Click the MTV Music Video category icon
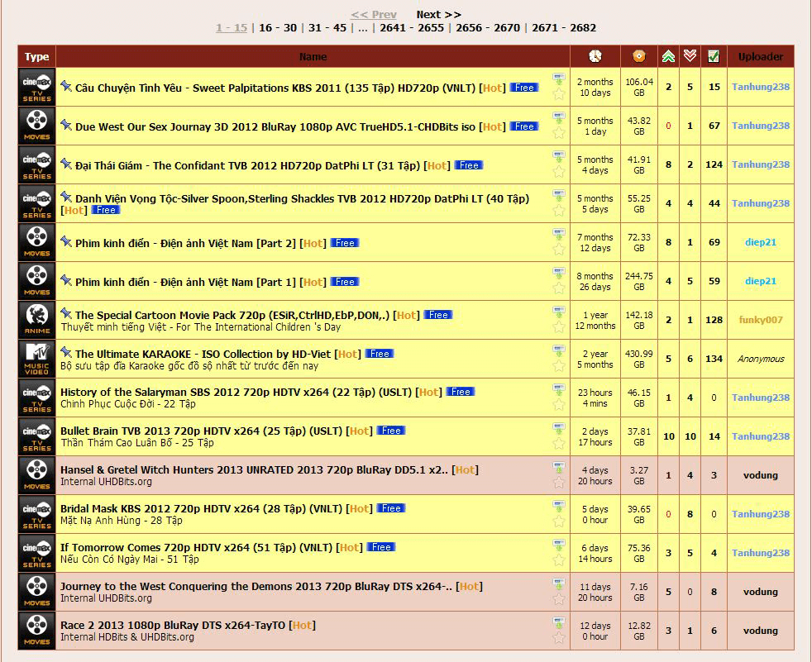This screenshot has height=662, width=812. pyautogui.click(x=36, y=359)
